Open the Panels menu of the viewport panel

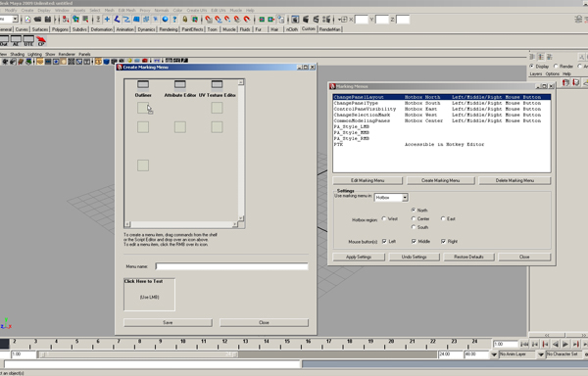[84, 54]
